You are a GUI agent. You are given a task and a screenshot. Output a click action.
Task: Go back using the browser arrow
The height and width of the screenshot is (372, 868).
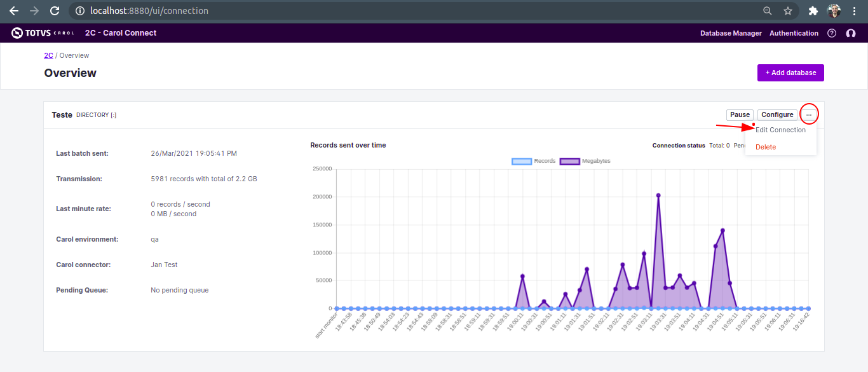pos(14,11)
